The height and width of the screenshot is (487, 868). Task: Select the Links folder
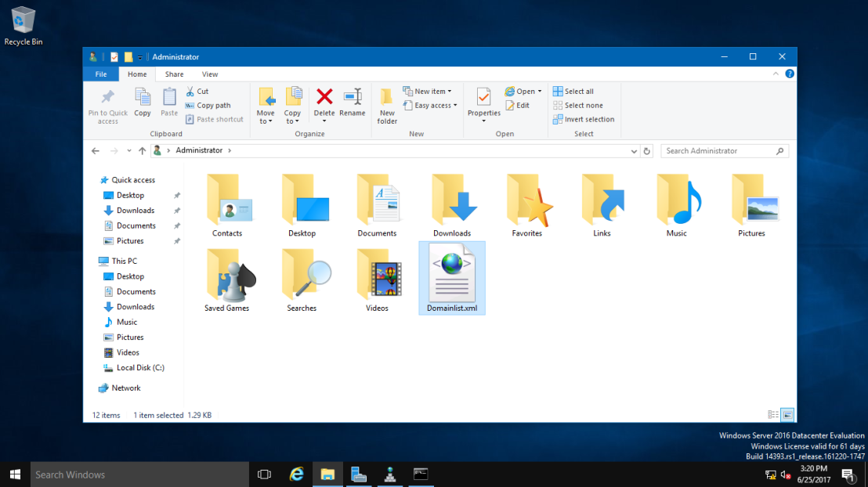602,205
